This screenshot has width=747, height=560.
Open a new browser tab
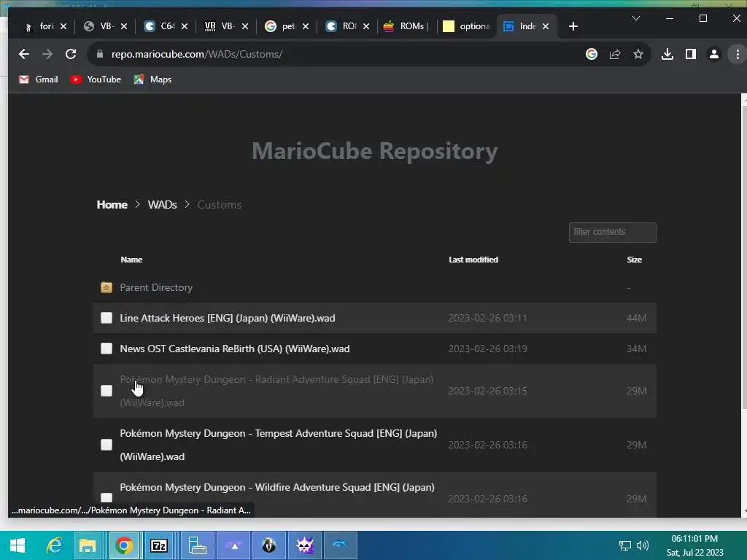tap(573, 26)
